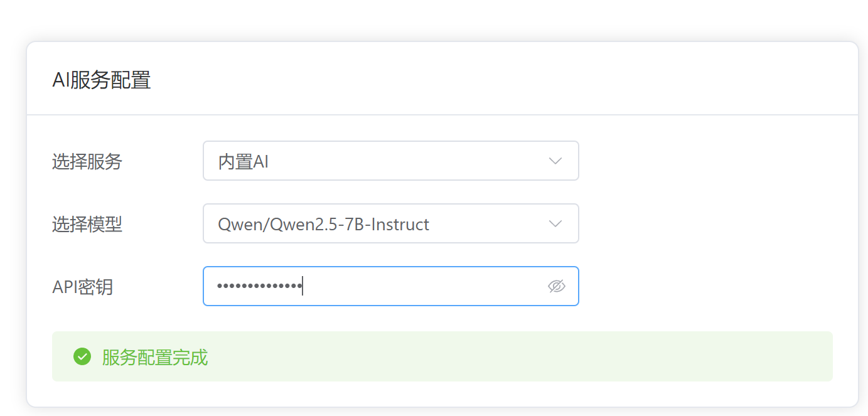Select the API密钥 input field
Image resolution: width=868 pixels, height=416 pixels.
point(377,286)
